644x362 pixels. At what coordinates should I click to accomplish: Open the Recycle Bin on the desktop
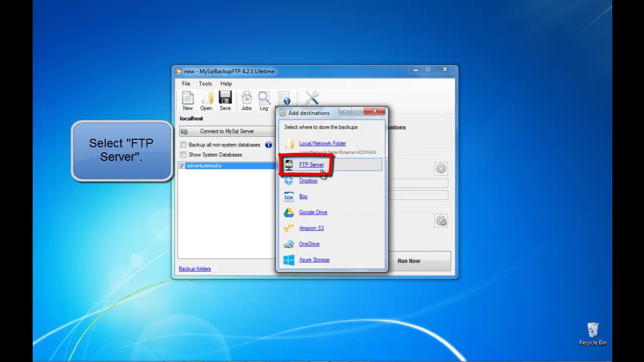pos(593,334)
